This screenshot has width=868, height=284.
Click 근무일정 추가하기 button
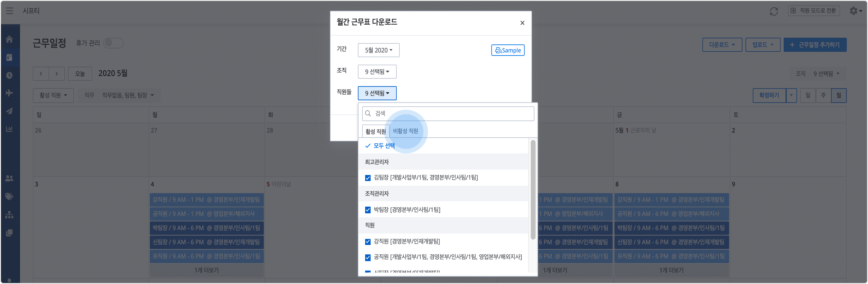(x=815, y=44)
